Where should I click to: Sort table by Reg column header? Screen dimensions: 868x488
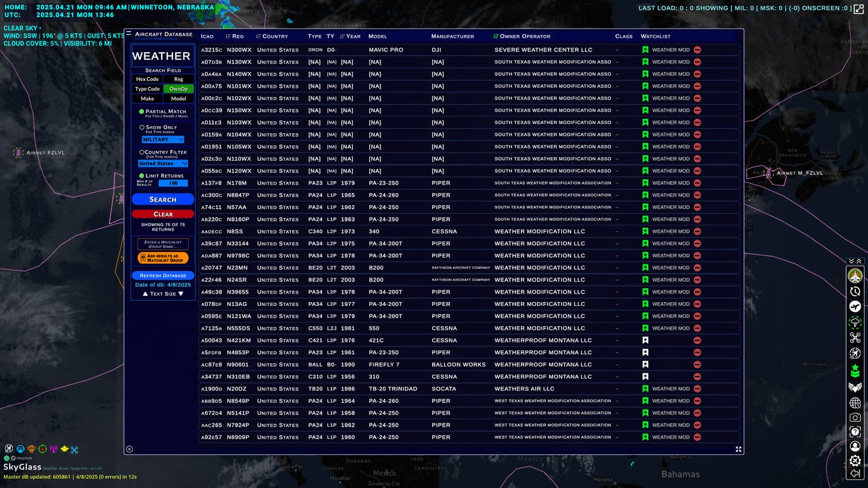click(235, 36)
